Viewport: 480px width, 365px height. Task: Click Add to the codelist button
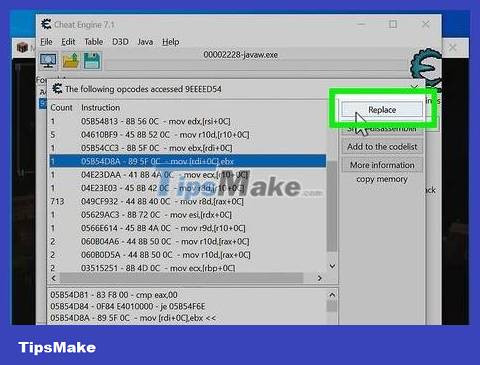pyautogui.click(x=382, y=147)
